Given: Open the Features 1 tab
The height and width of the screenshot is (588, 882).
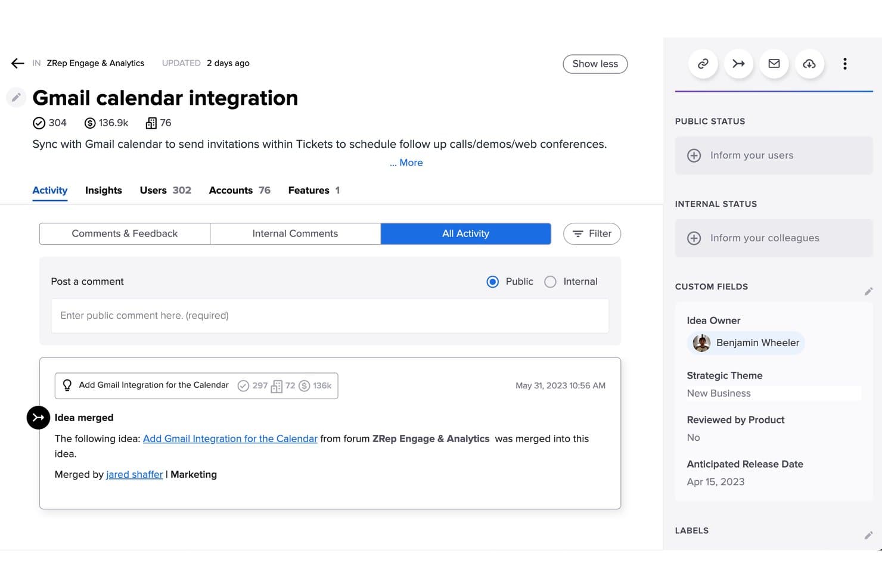Looking at the screenshot, I should [x=313, y=191].
